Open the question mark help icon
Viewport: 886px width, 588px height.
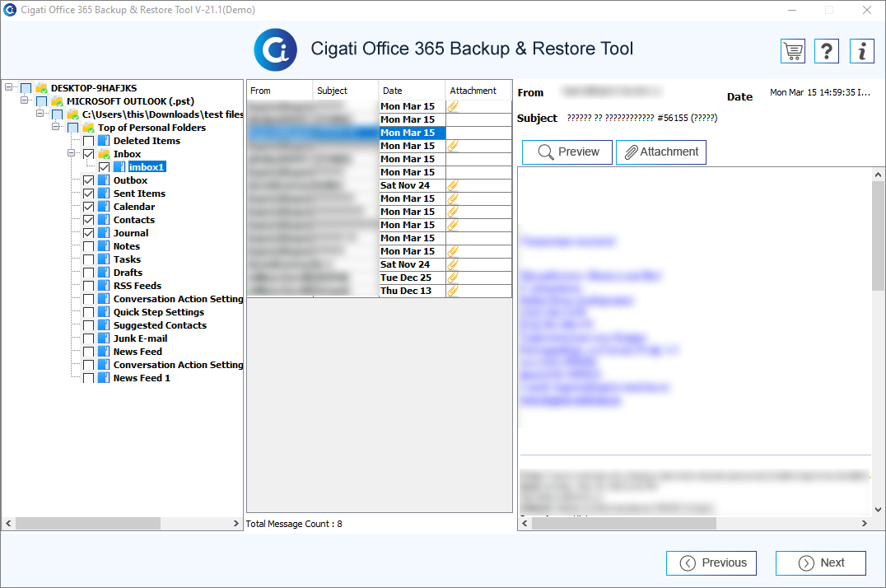click(x=827, y=51)
